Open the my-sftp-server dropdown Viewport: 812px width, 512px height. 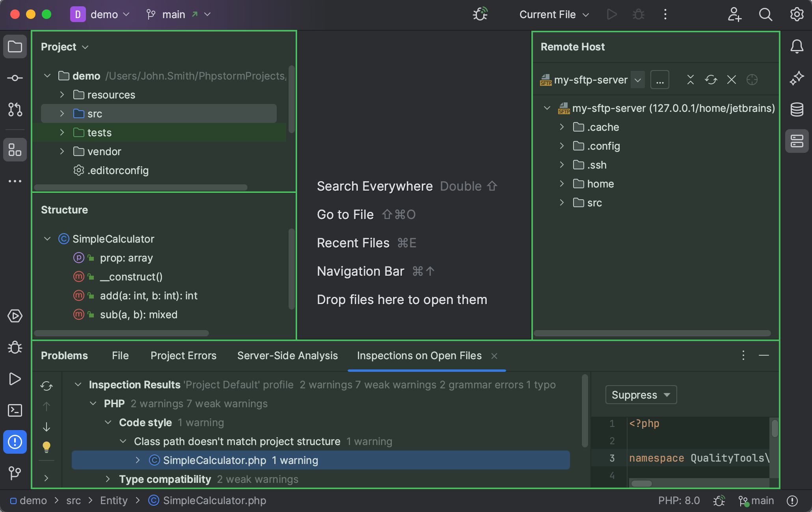638,80
